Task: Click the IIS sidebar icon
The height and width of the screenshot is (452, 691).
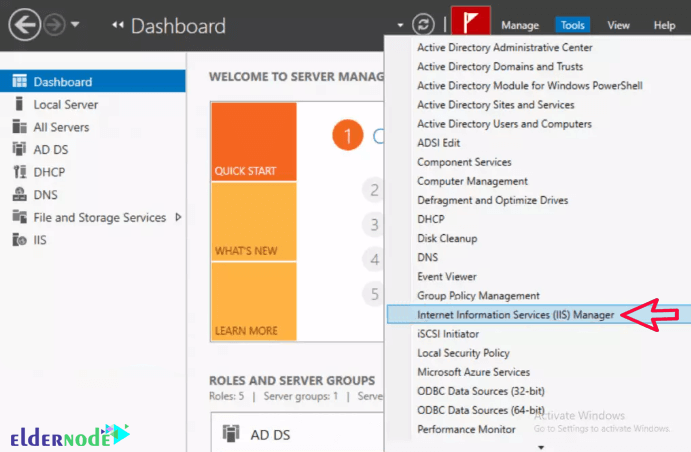Action: [19, 240]
